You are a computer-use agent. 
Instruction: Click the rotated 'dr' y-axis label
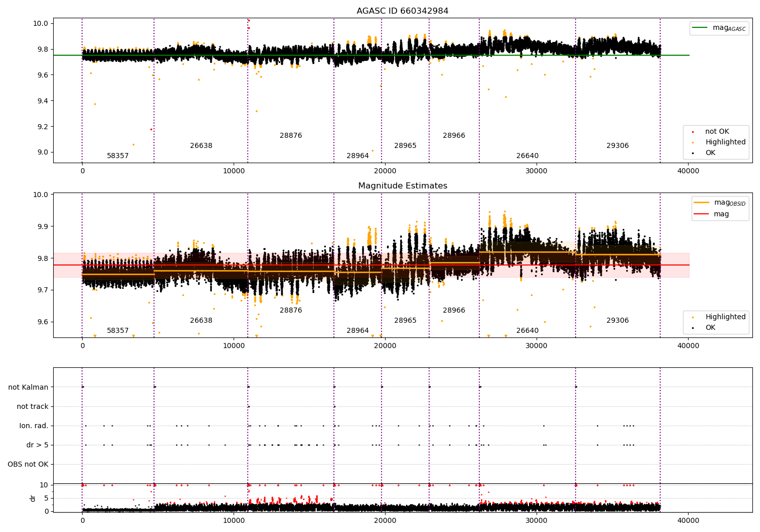[x=33, y=499]
